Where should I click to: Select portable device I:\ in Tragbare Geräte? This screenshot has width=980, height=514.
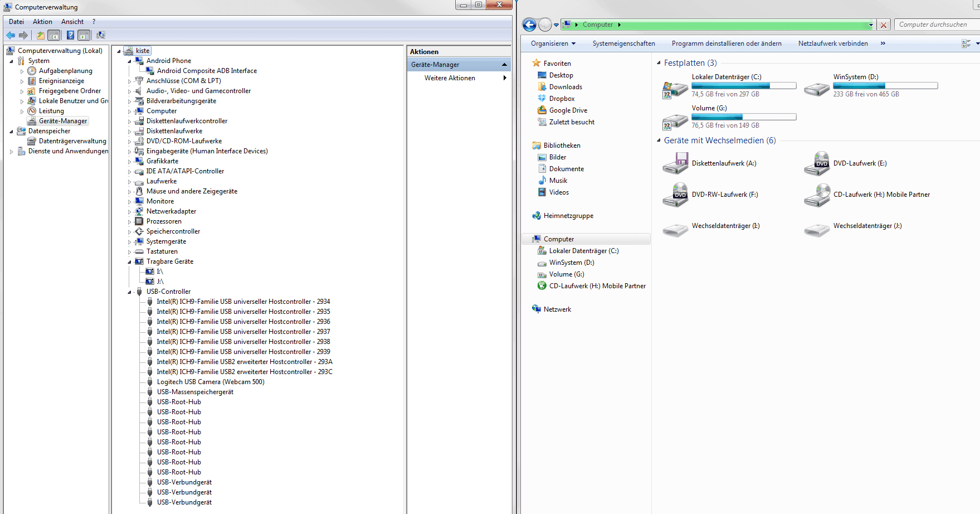coord(160,271)
